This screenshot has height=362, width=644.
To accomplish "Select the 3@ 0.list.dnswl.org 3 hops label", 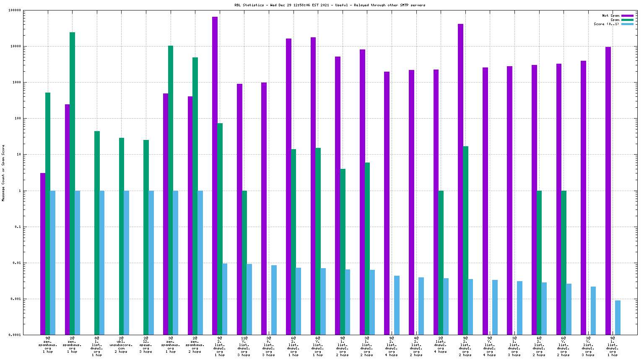I will (269, 346).
